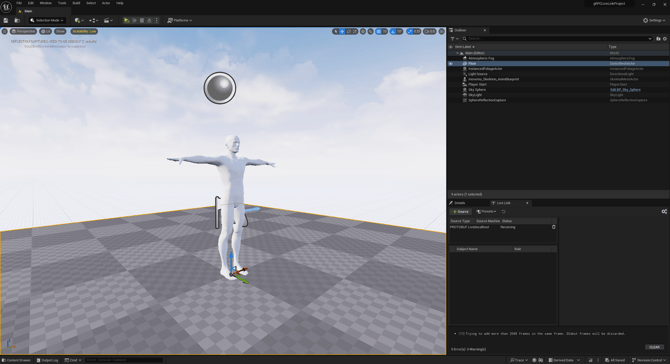670x364 pixels.
Task: Open the Settings dropdown in top right
Action: click(x=654, y=21)
